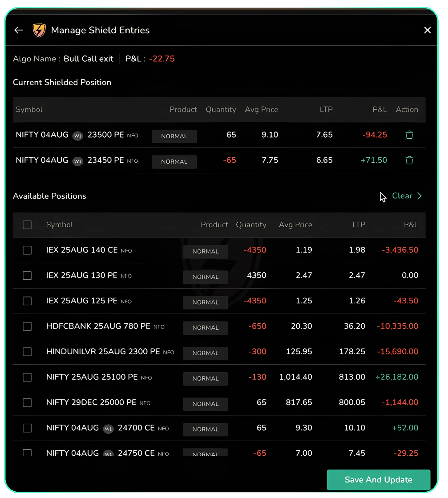Toggle the select-all checkbox in Available Positions header

(x=27, y=225)
